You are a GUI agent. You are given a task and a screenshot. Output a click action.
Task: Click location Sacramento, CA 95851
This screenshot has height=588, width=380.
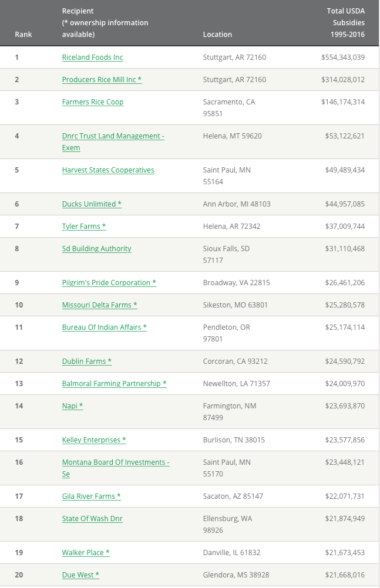(x=229, y=107)
